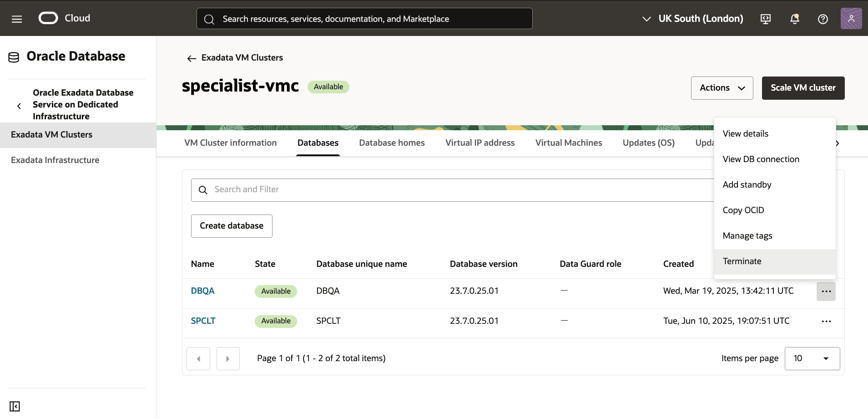Select Add standby from the menu
This screenshot has width=868, height=419.
pos(775,185)
